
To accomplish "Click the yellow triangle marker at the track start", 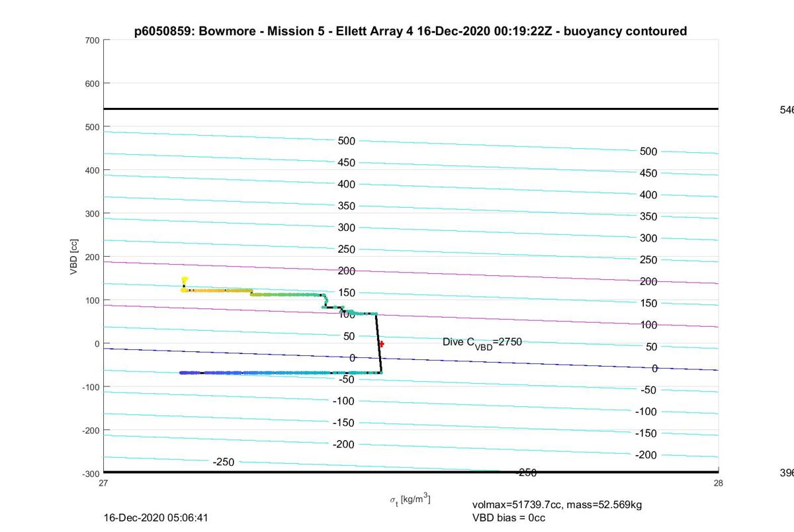I will click(185, 280).
